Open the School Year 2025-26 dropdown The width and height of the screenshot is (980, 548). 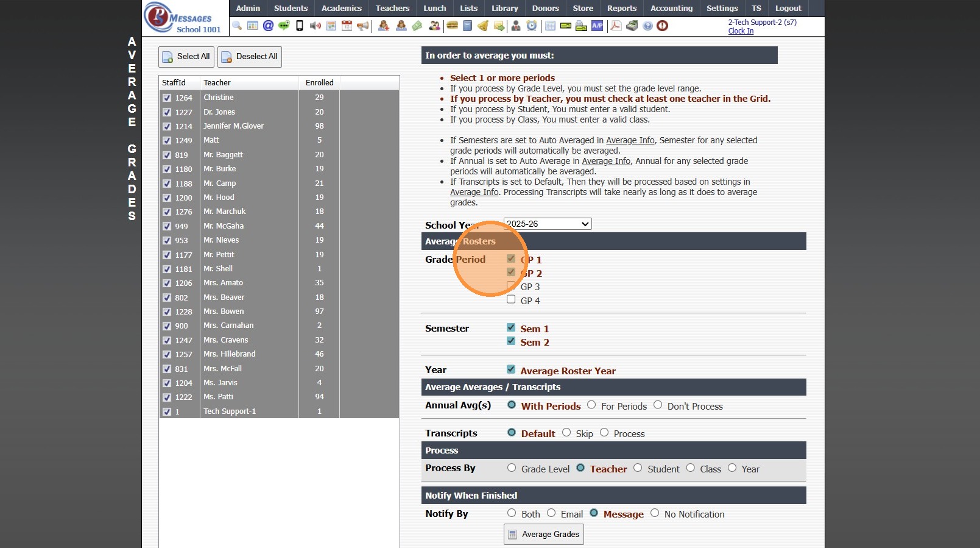(548, 224)
